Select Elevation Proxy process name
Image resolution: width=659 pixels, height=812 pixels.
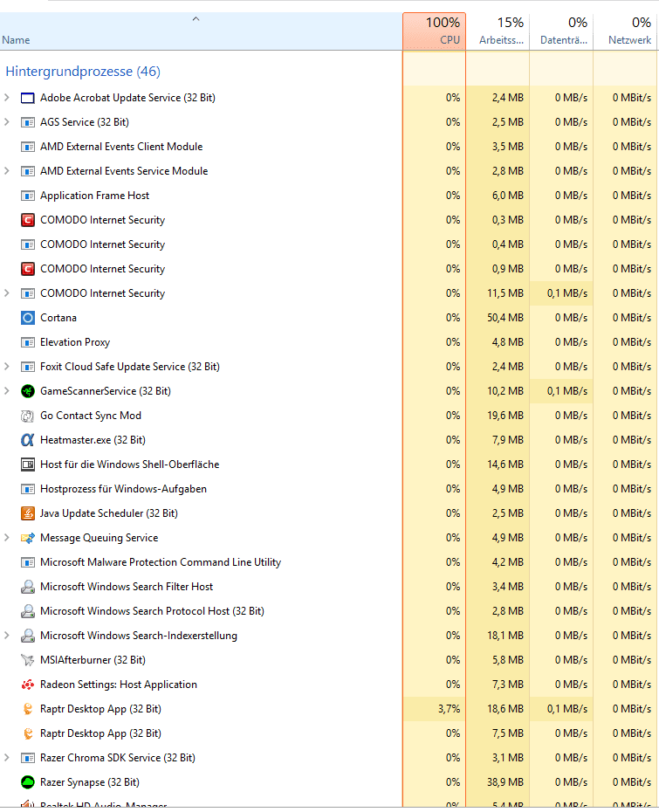coord(75,342)
